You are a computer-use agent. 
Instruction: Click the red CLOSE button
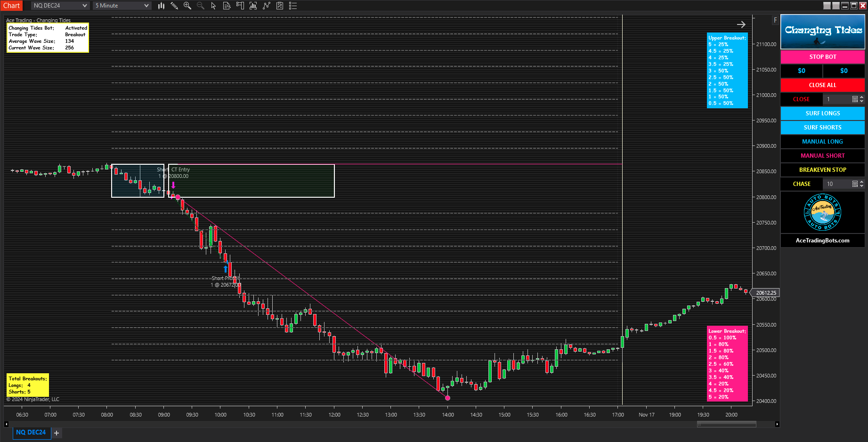click(x=802, y=99)
